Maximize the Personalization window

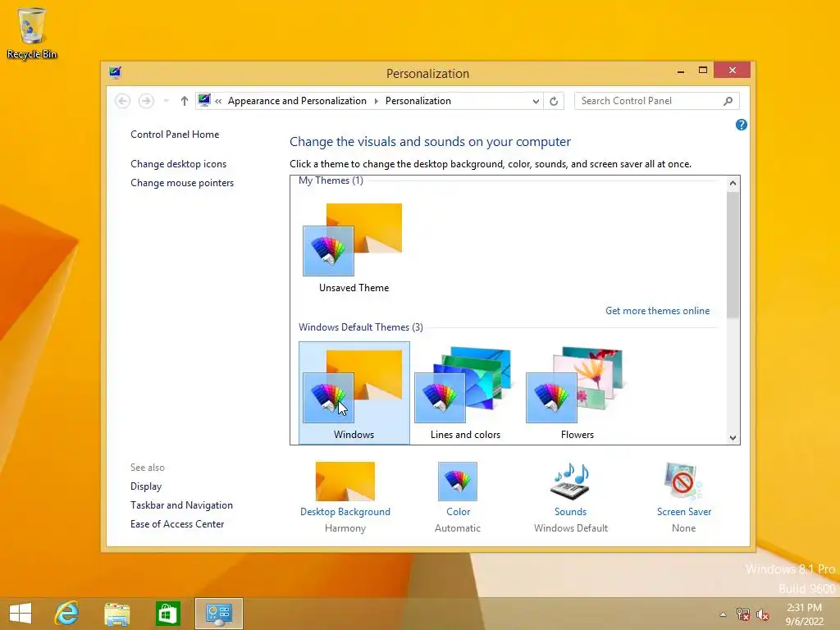click(703, 71)
